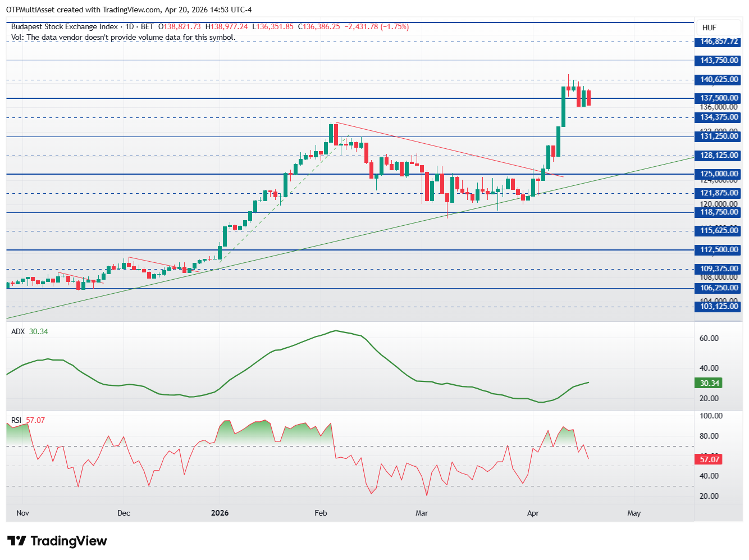Click the volume data unavailable notice
This screenshot has height=560, width=749.
pyautogui.click(x=124, y=37)
